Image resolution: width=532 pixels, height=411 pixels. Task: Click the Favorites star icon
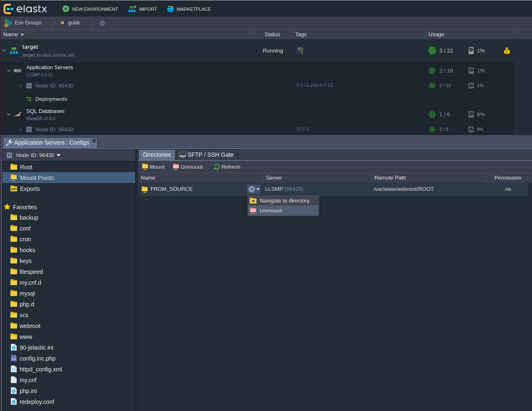point(7,207)
